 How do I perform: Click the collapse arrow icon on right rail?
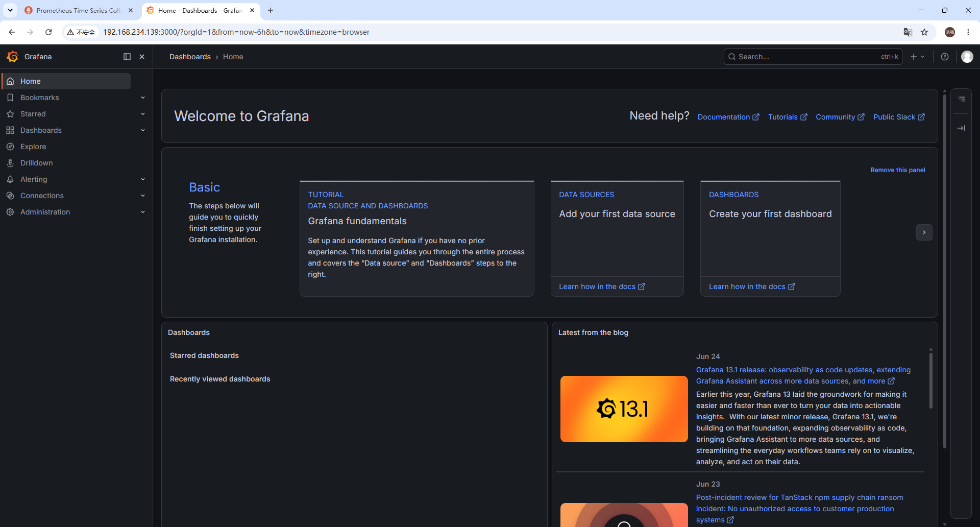[x=962, y=128]
